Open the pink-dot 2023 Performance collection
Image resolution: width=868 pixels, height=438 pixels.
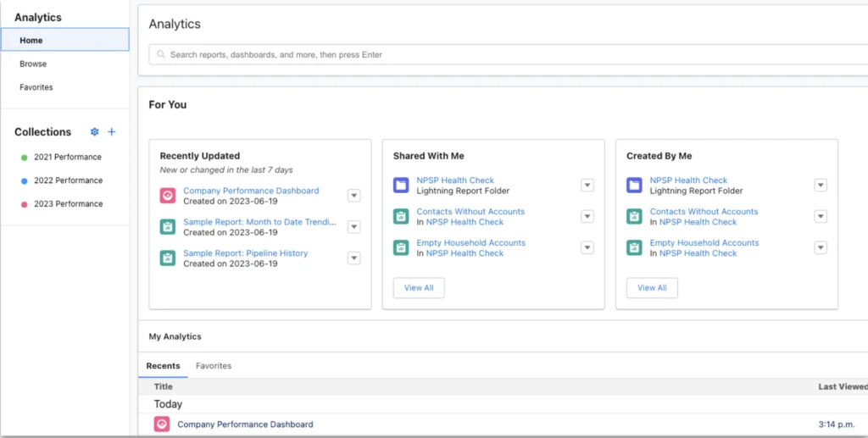(67, 204)
